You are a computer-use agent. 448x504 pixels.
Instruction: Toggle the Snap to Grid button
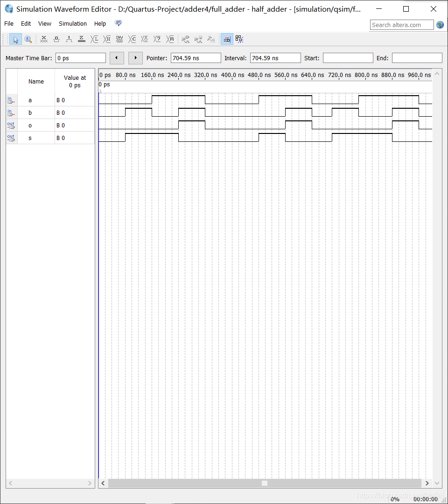pyautogui.click(x=239, y=39)
